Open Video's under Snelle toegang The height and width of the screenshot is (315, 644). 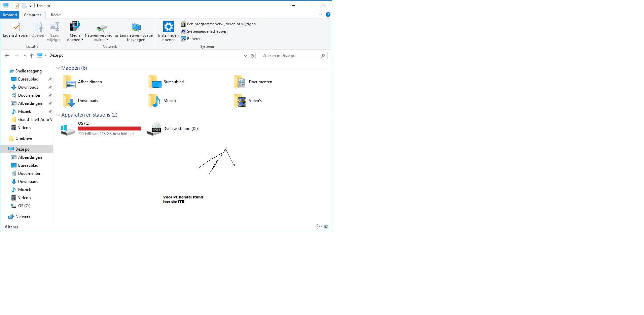(x=25, y=128)
